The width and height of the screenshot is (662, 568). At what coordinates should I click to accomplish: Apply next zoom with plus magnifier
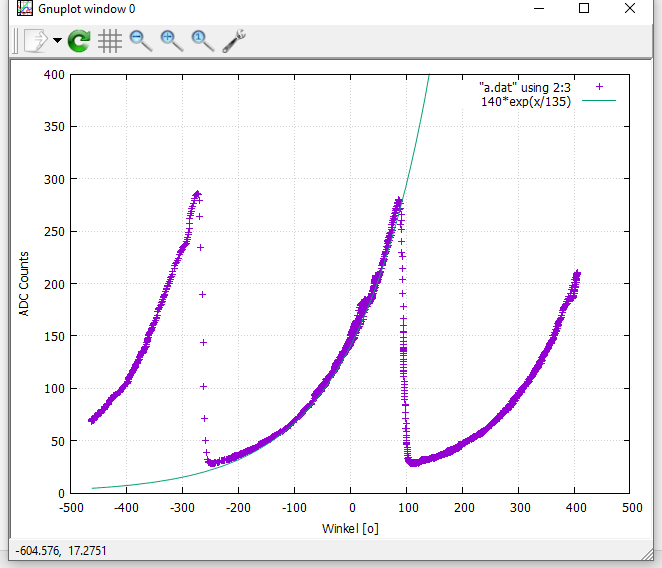point(172,41)
